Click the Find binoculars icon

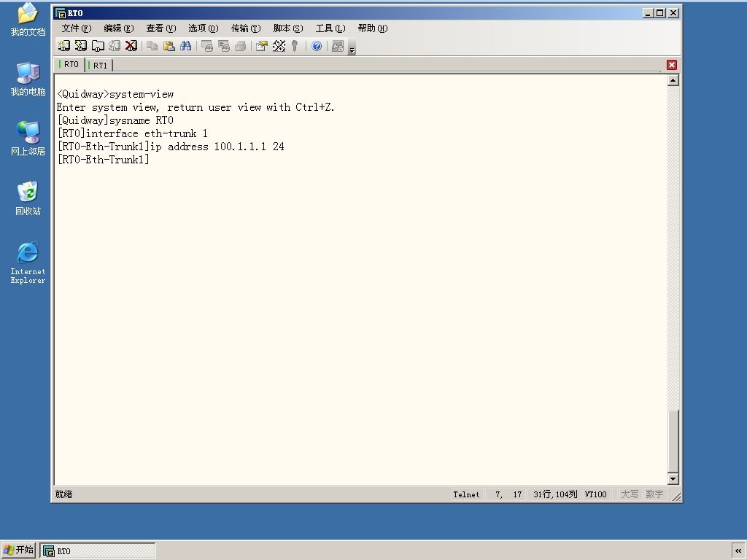(x=185, y=46)
